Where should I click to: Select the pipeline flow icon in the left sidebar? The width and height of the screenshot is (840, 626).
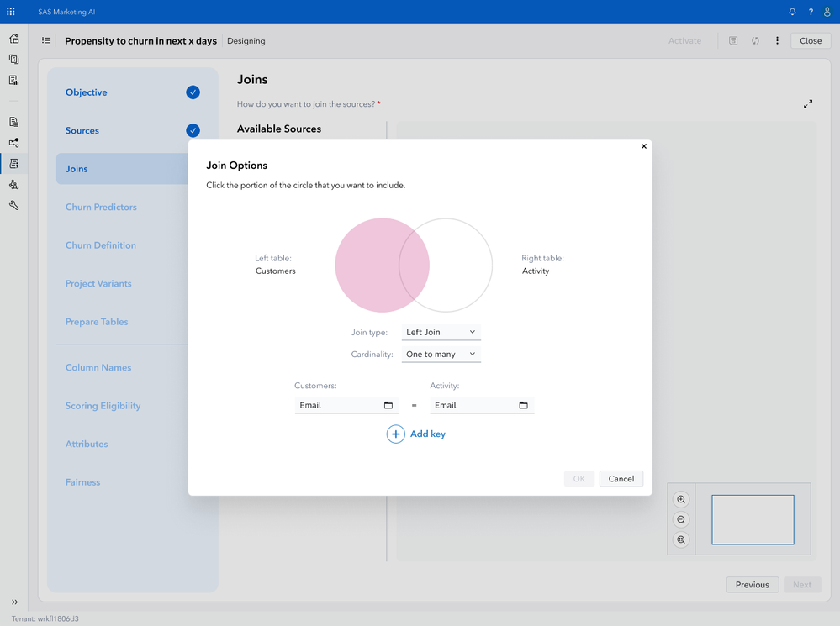click(x=13, y=143)
